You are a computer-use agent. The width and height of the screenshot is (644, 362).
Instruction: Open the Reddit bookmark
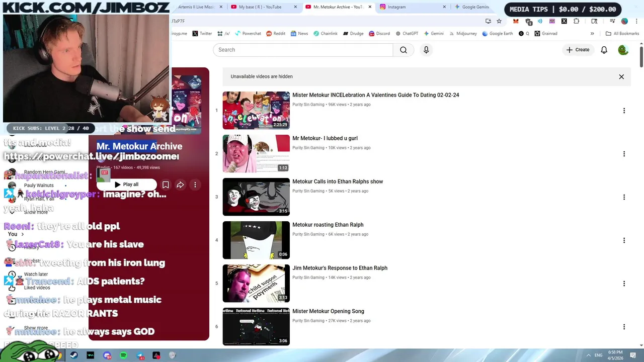pyautogui.click(x=275, y=34)
